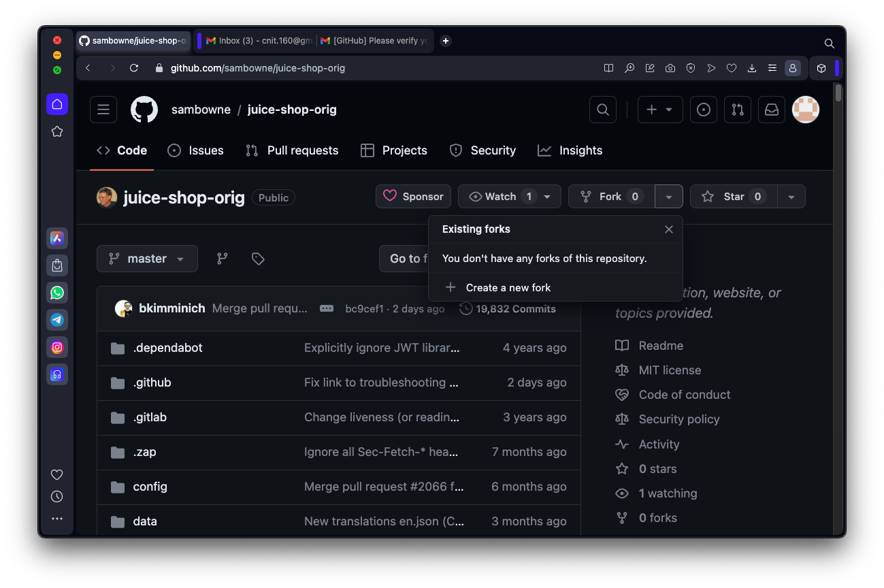884x588 pixels.
Task: View 19,832 Commits history
Action: click(508, 308)
